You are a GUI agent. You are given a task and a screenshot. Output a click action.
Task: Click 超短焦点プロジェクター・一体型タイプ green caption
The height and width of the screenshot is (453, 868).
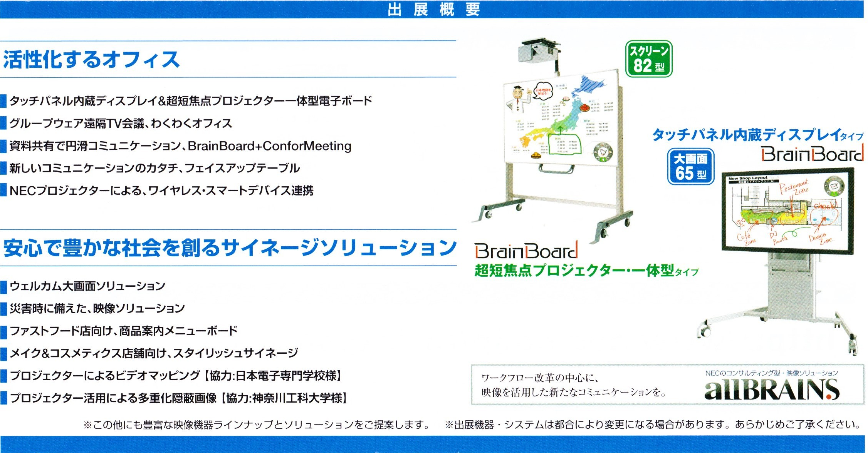click(x=586, y=271)
